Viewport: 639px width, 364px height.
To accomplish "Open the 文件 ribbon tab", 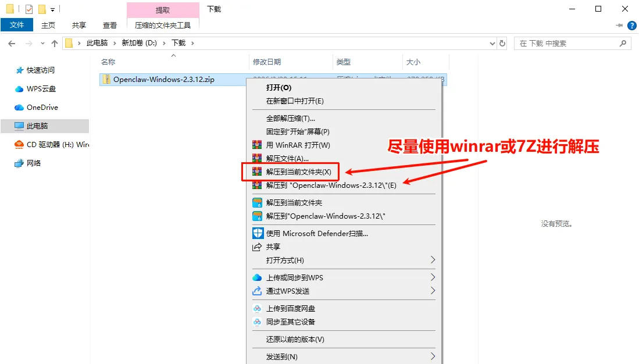I will [x=17, y=25].
